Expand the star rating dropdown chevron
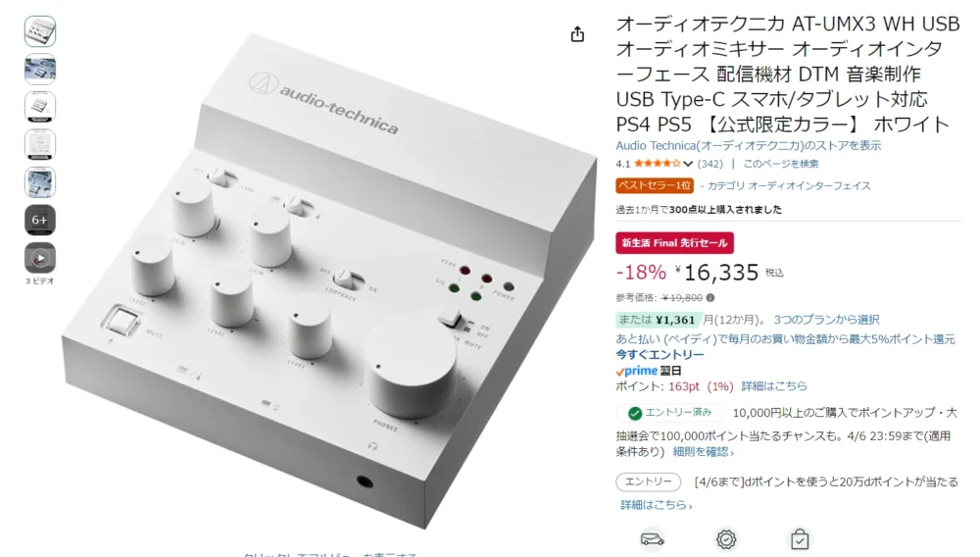Image resolution: width=980 pixels, height=557 pixels. [688, 164]
